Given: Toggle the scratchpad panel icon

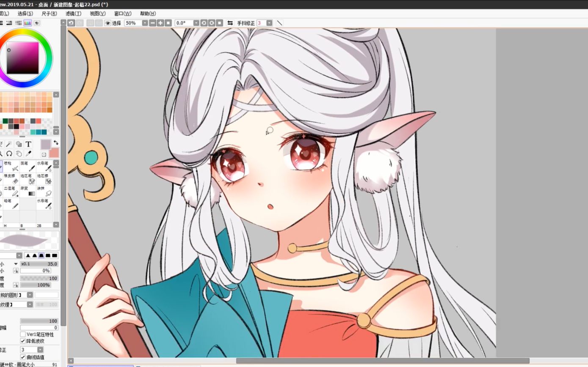Looking at the screenshot, I should tap(37, 23).
